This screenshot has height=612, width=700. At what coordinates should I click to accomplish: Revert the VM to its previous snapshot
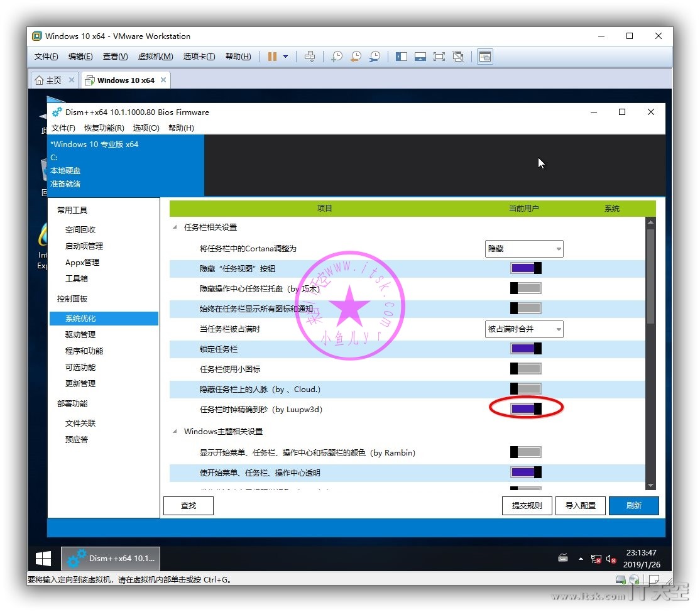point(356,57)
